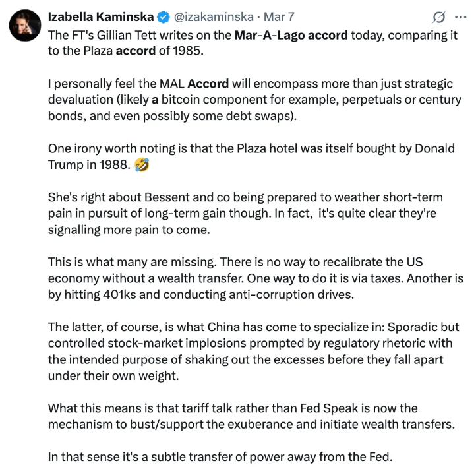
Task: Open the three-dot more options menu
Action: 461,17
